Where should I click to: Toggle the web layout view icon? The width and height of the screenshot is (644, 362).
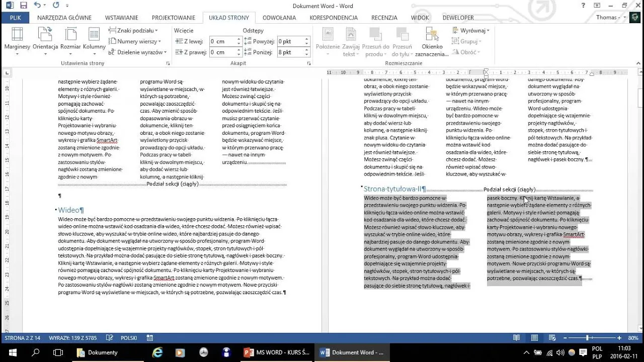point(552,337)
